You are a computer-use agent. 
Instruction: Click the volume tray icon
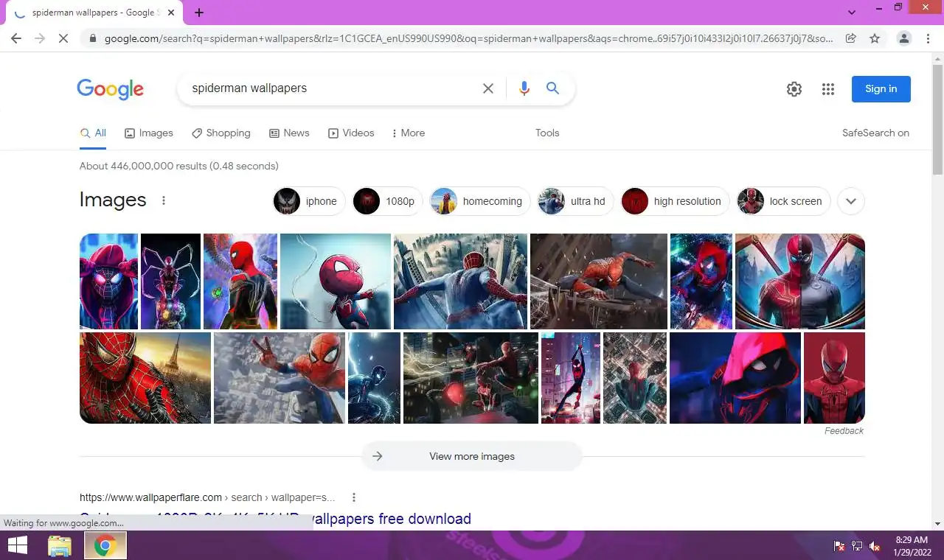tap(875, 546)
